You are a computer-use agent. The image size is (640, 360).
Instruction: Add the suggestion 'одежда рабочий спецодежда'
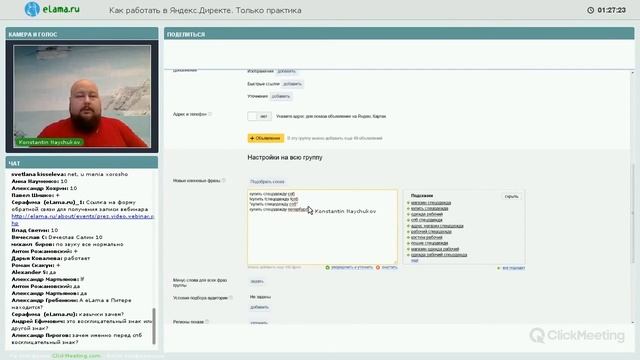click(439, 255)
